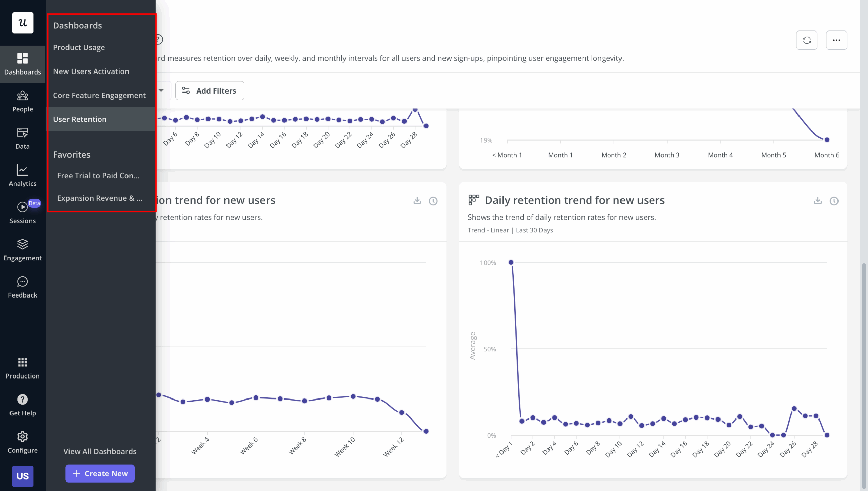868x491 pixels.
Task: Open the three-dot more options menu
Action: point(836,40)
